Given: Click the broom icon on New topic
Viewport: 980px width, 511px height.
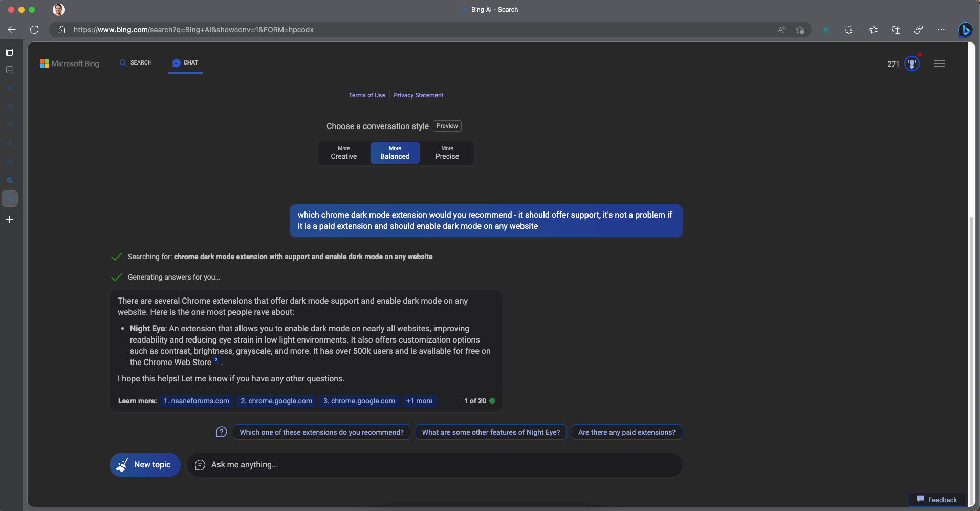Looking at the screenshot, I should (x=122, y=465).
